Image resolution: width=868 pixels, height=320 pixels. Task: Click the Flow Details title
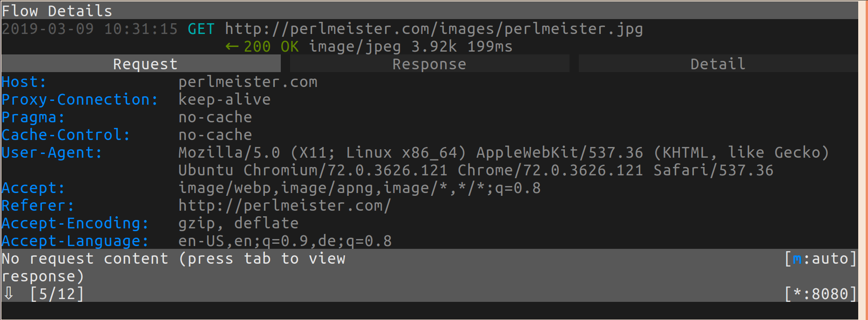tap(57, 11)
